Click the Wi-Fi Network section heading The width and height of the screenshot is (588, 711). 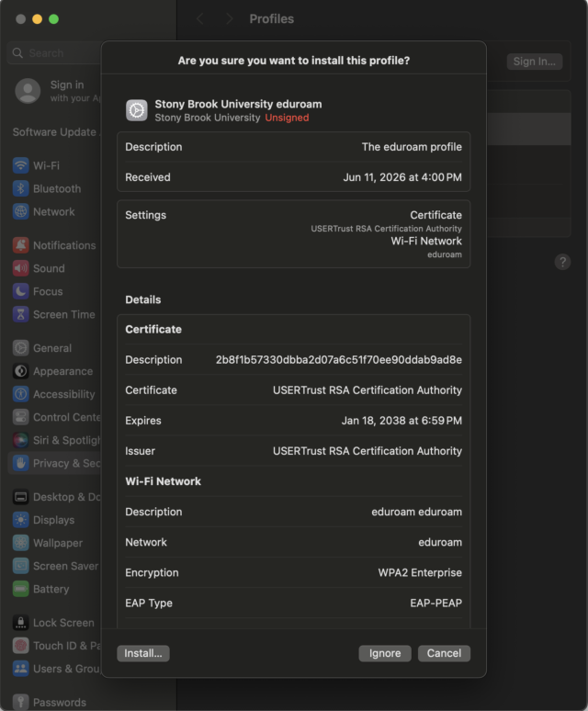click(164, 481)
